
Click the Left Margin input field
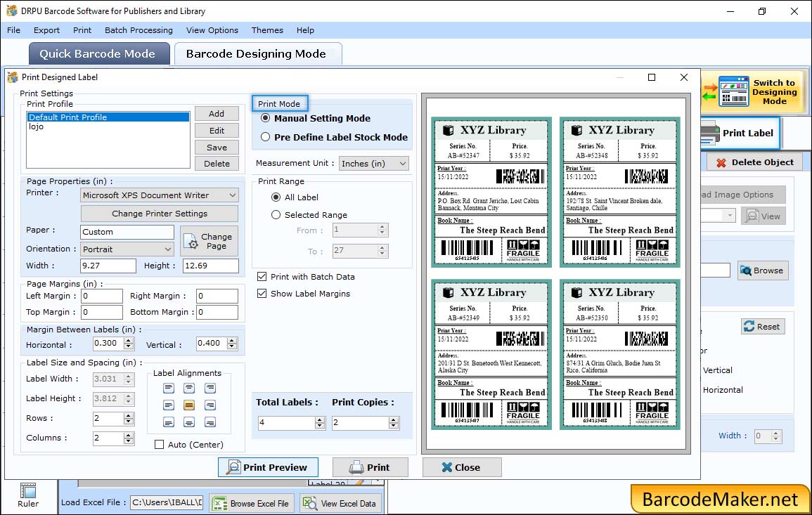coord(101,296)
